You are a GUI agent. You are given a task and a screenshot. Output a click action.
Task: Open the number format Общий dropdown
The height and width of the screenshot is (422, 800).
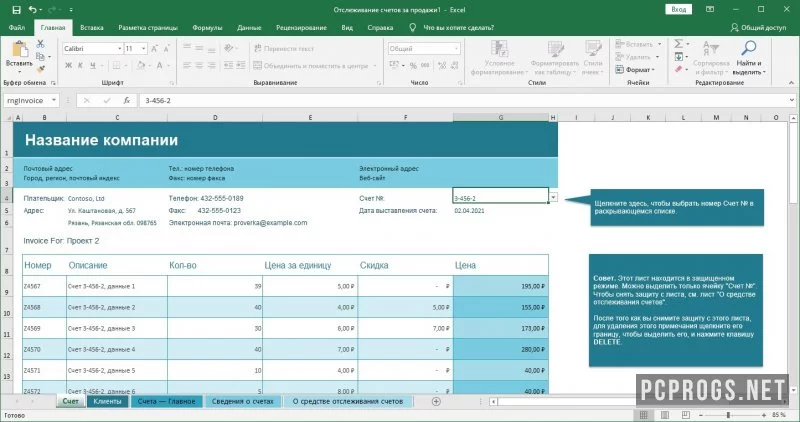pyautogui.click(x=456, y=48)
